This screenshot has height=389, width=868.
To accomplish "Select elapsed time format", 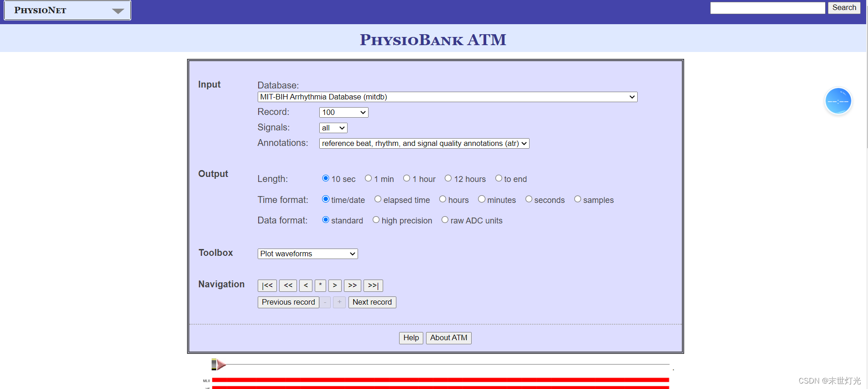I will point(378,199).
